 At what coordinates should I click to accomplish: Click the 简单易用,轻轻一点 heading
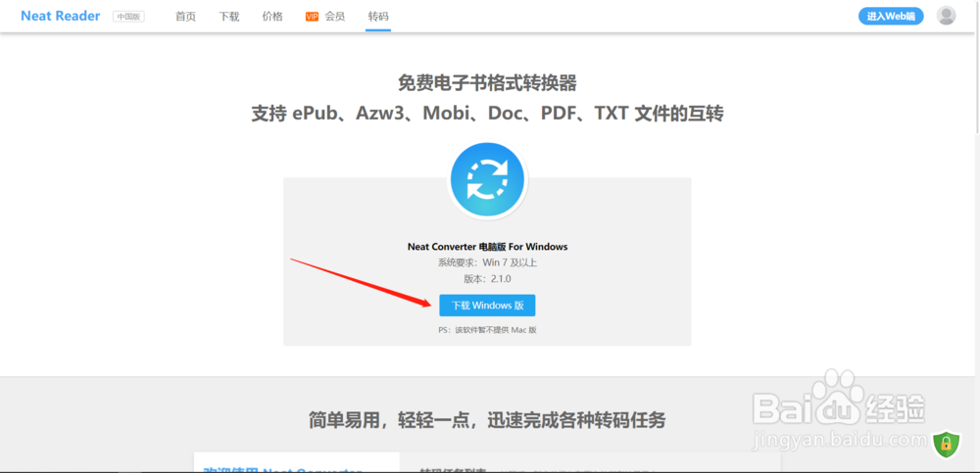point(487,420)
